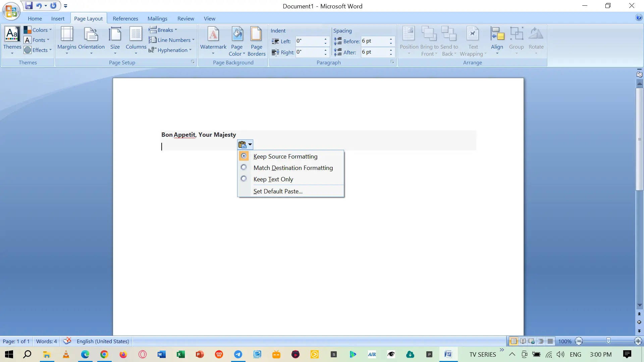This screenshot has width=644, height=362.
Task: Open Page Color palette
Action: [x=237, y=41]
